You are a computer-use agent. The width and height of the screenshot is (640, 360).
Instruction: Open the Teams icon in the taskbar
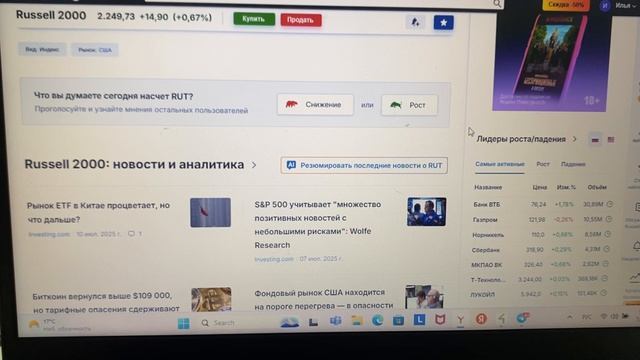[336, 321]
